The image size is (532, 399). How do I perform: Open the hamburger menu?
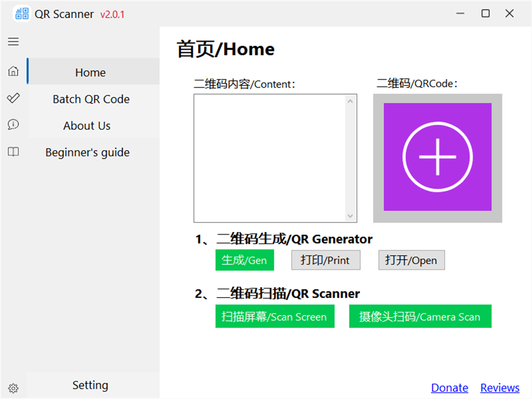click(x=13, y=42)
